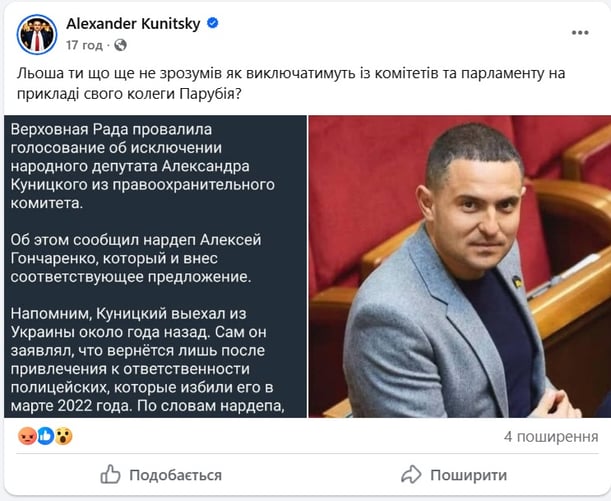Click the globe public privacy icon
Viewport: 611px width, 501px height.
(x=120, y=45)
